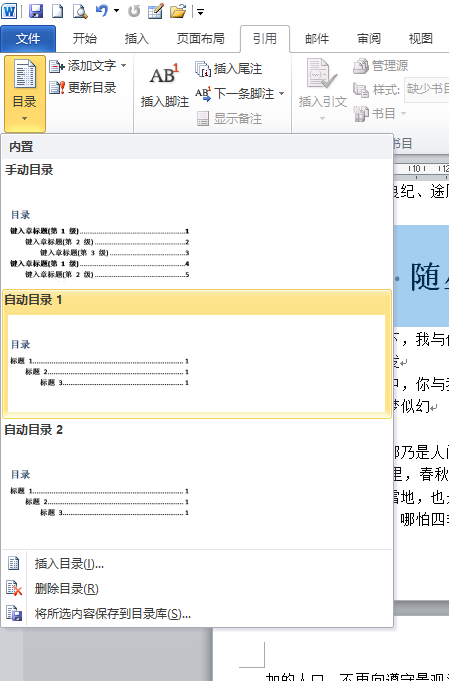The image size is (449, 681).
Task: Click the 插入目录 document icon
Action: (x=13, y=563)
